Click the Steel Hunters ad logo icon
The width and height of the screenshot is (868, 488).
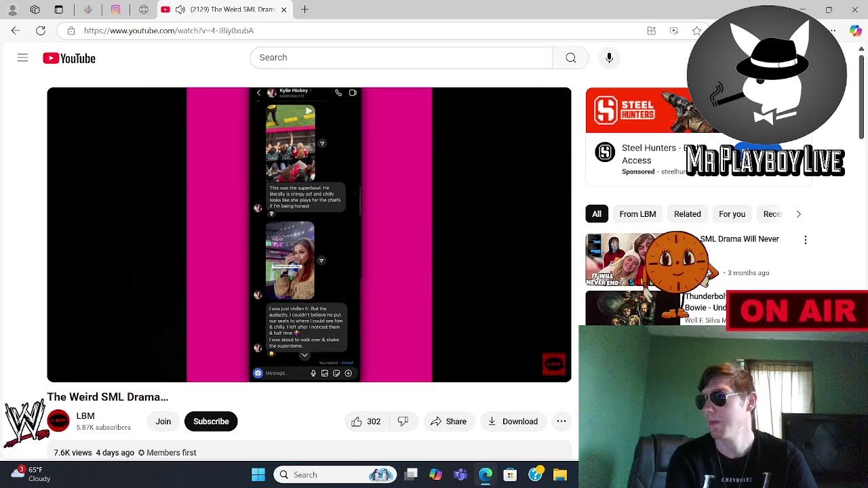pos(605,152)
